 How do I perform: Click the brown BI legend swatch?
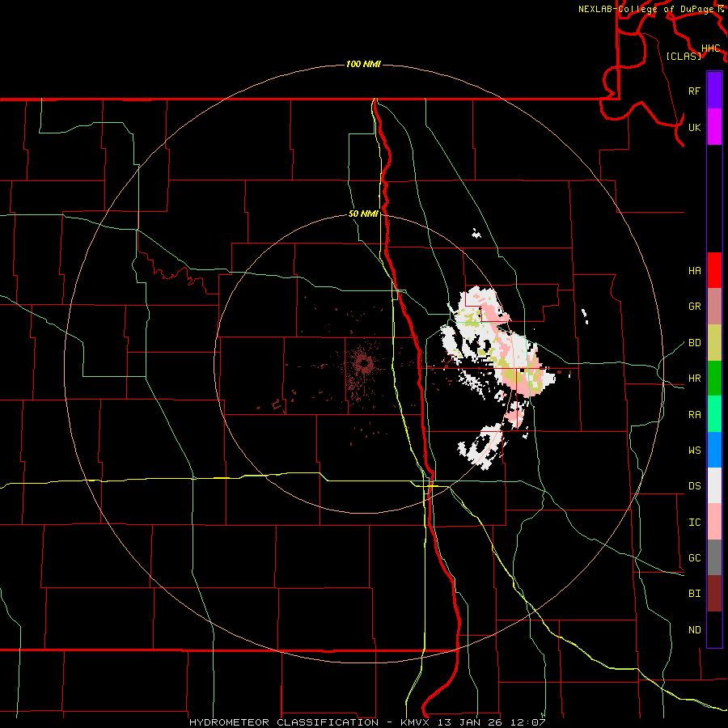[x=714, y=594]
